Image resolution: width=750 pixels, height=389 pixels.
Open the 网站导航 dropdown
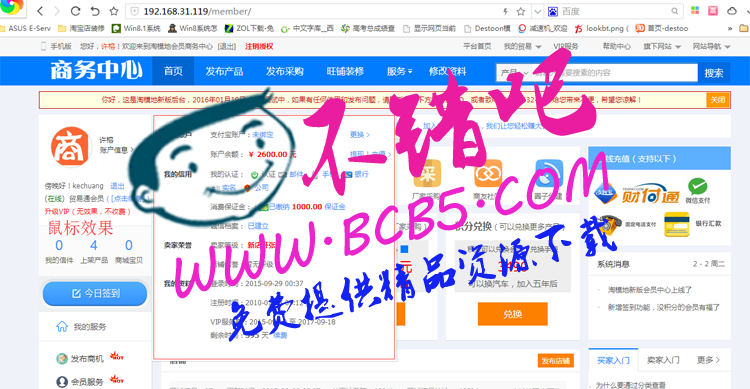tap(711, 46)
